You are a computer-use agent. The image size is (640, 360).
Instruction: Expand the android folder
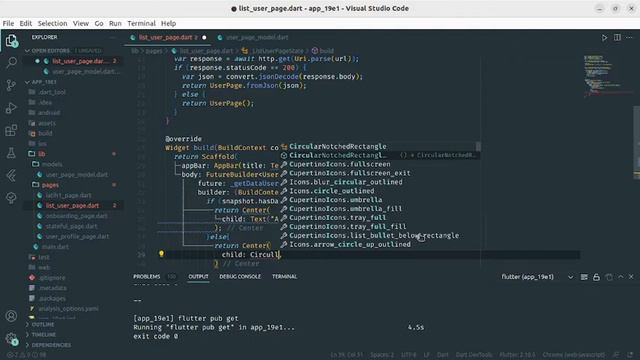coord(73,113)
